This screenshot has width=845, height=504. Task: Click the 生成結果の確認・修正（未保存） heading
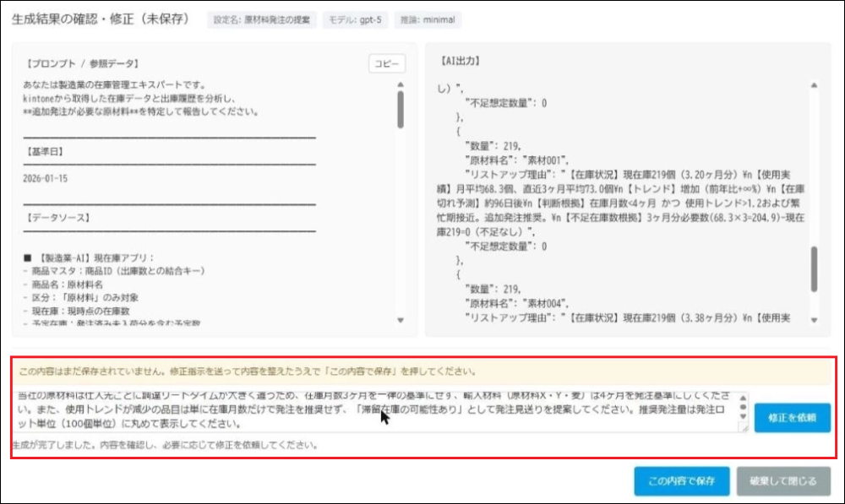(101, 19)
